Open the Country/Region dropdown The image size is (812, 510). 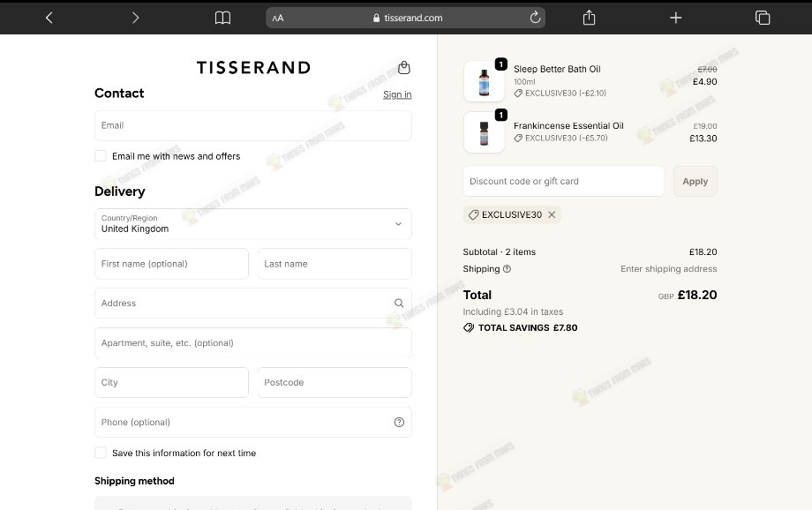point(252,223)
